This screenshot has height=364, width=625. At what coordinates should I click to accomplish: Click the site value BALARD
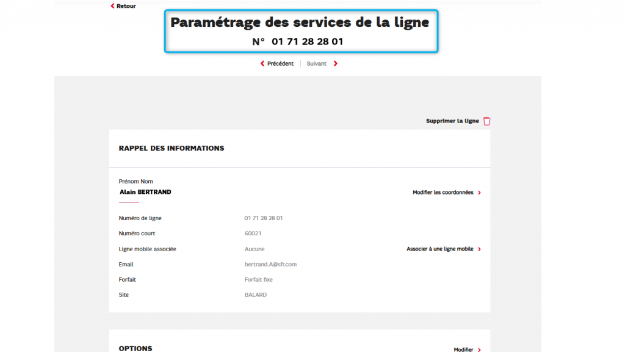(255, 295)
